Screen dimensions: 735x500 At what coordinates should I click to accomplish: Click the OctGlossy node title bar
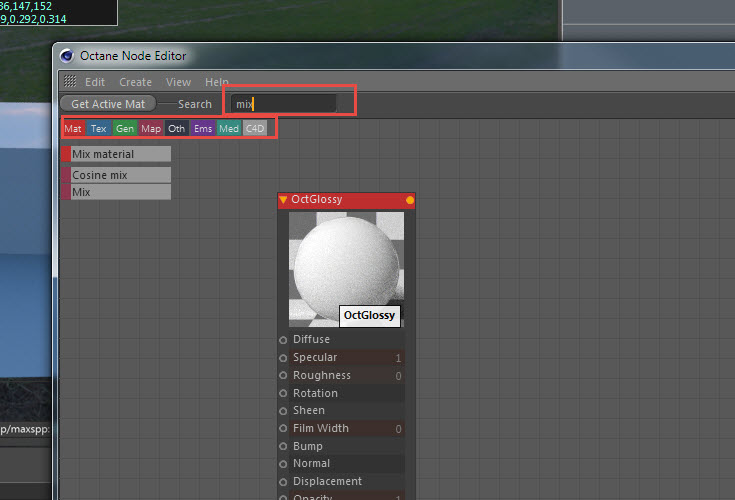(x=346, y=200)
